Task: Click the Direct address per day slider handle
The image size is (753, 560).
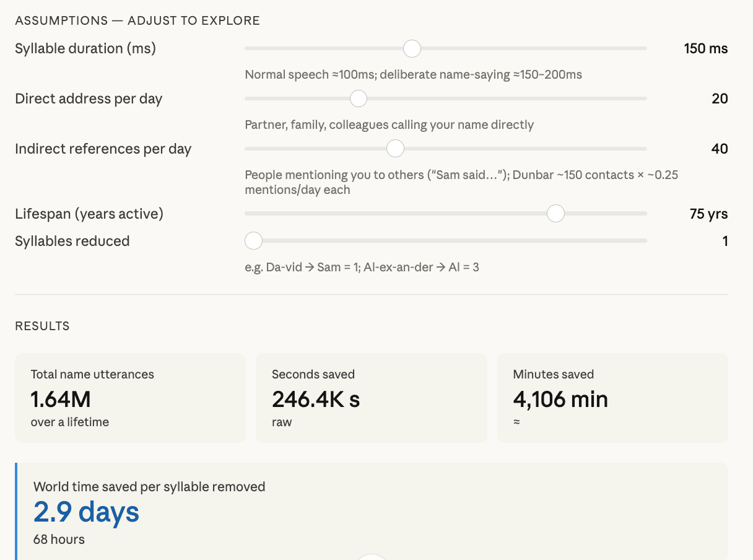Action: pos(358,98)
